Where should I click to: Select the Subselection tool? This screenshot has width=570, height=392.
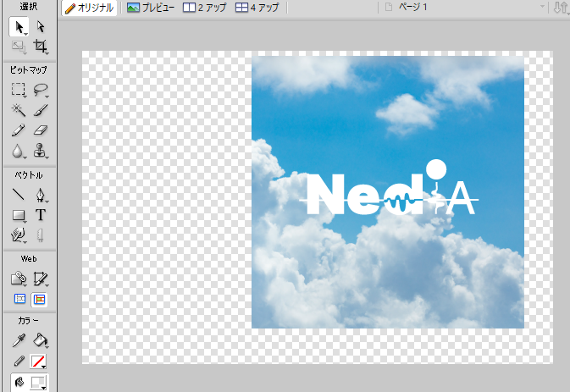pos(40,27)
